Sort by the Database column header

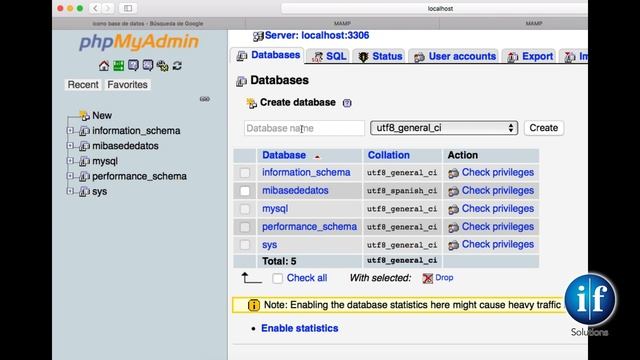click(x=284, y=155)
